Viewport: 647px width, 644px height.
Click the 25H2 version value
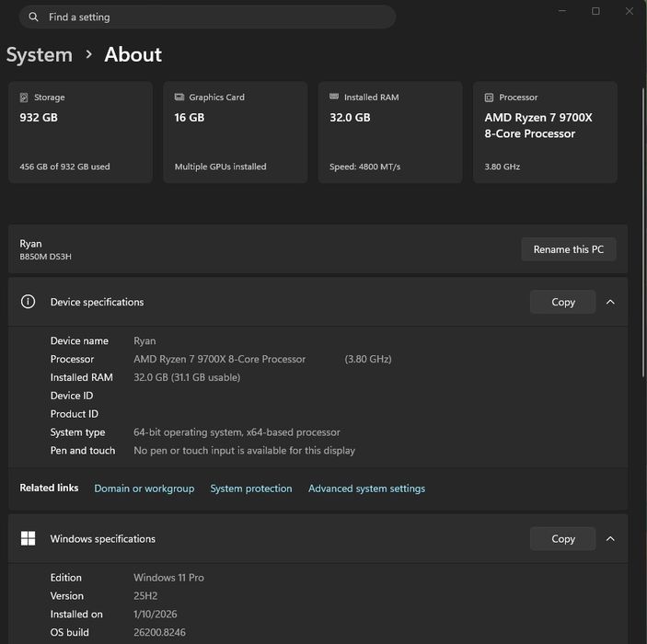[145, 596]
